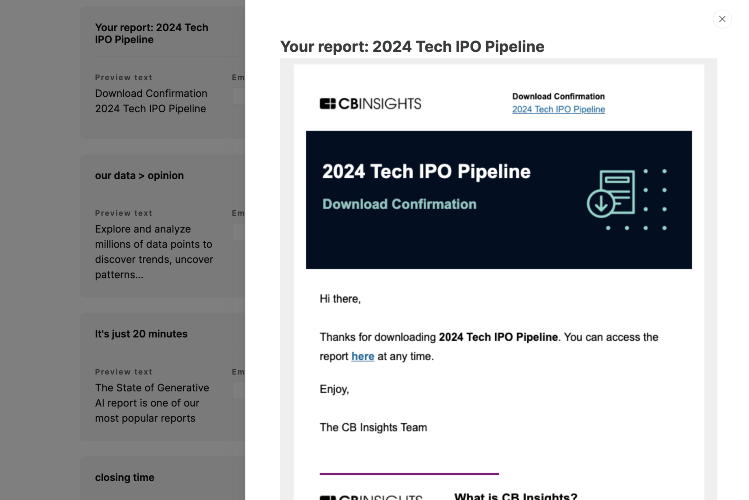The width and height of the screenshot is (749, 500).
Task: Open the '2024 Tech IPO Pipeline' header link
Action: pos(558,109)
